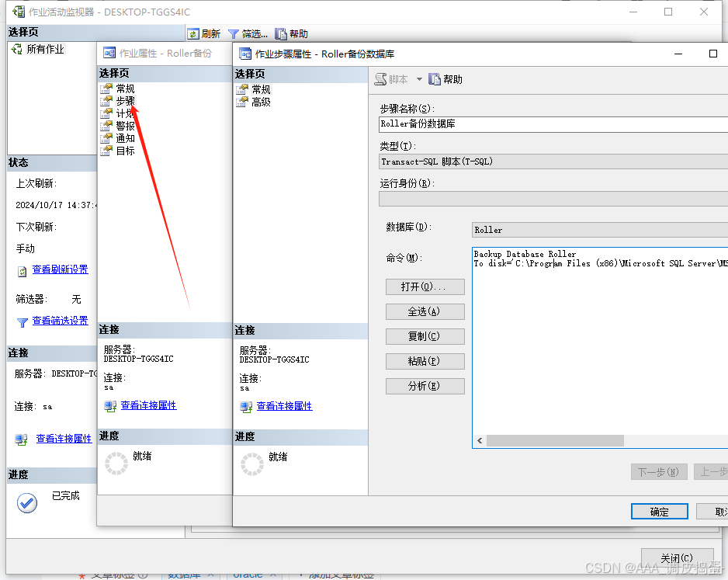
Task: Select 所有作业 page in Job Activity Monitor
Action: [x=45, y=49]
